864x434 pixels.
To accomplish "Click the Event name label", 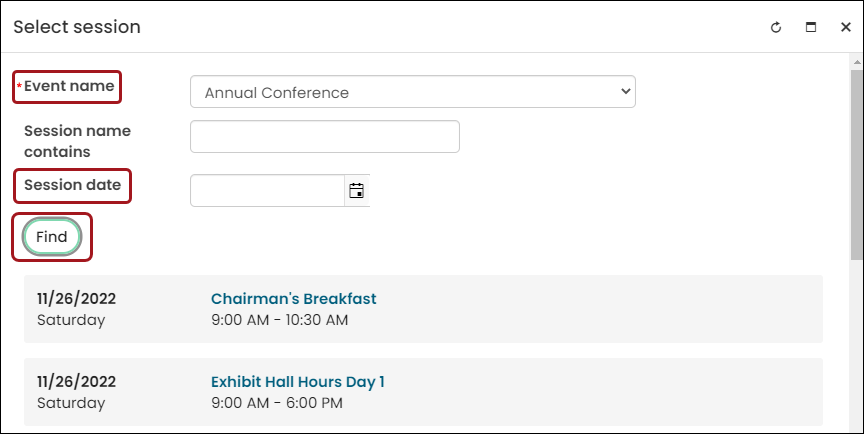I will tap(69, 86).
